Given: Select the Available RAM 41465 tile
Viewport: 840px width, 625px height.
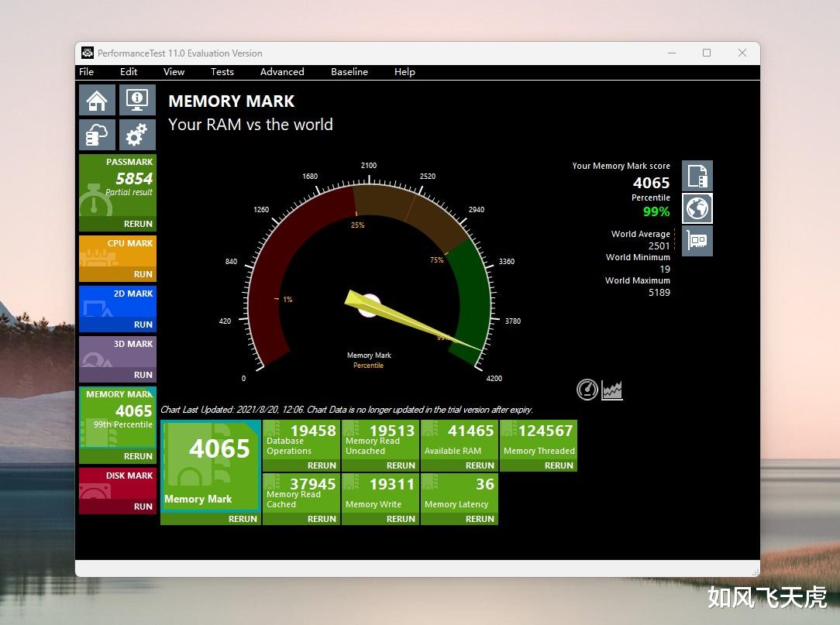Looking at the screenshot, I should click(x=460, y=440).
